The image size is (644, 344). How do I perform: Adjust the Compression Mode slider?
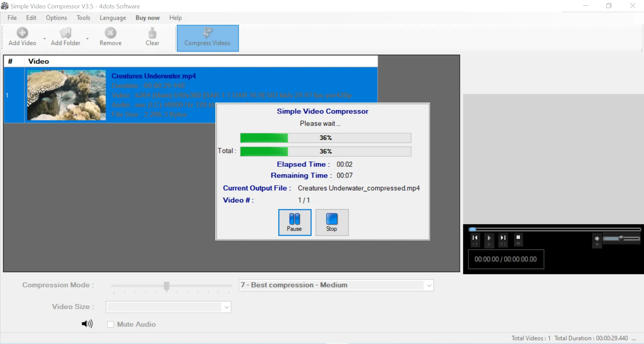click(x=167, y=286)
